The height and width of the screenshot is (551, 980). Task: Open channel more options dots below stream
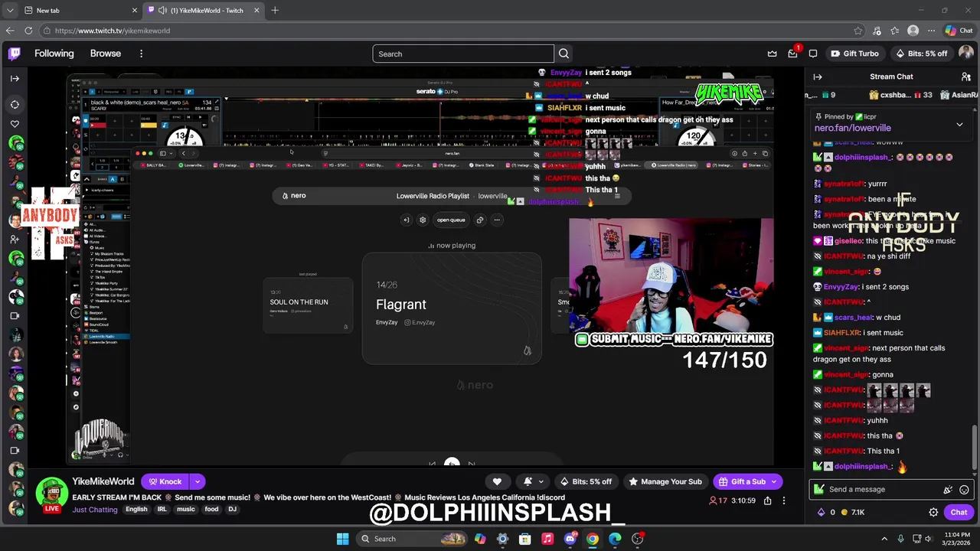click(x=783, y=500)
